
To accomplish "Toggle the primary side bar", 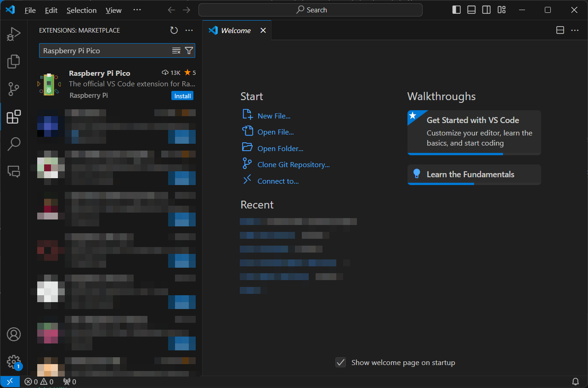I will (457, 10).
